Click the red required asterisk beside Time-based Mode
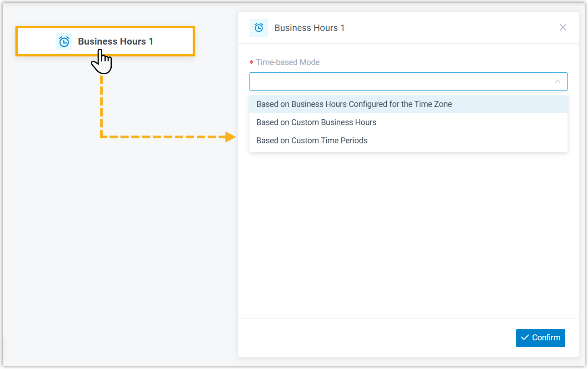The height and width of the screenshot is (369, 588). click(251, 63)
